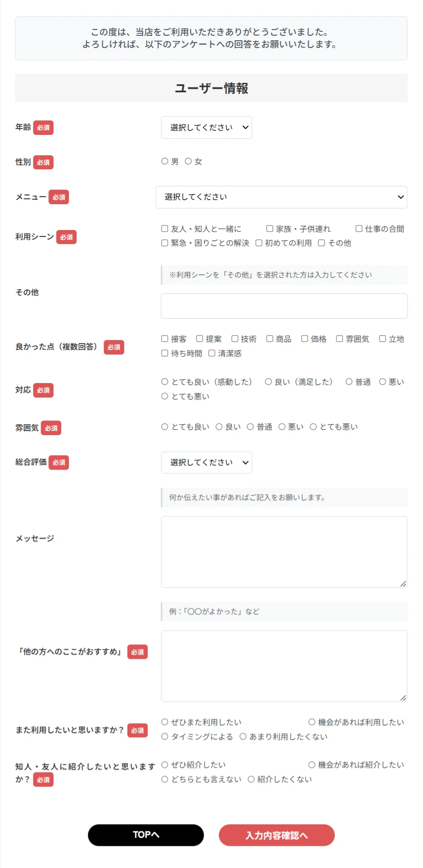Click into the メッセージ text area
This screenshot has height=868, width=423.
(x=284, y=552)
